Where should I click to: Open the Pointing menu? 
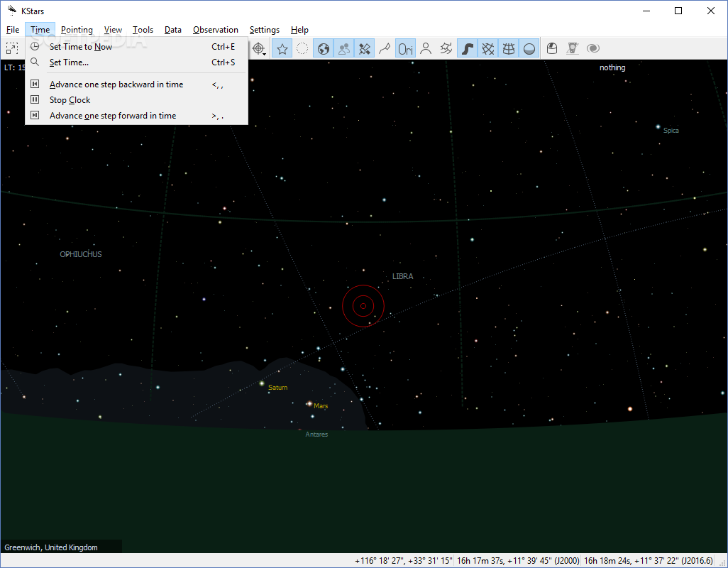pos(77,30)
